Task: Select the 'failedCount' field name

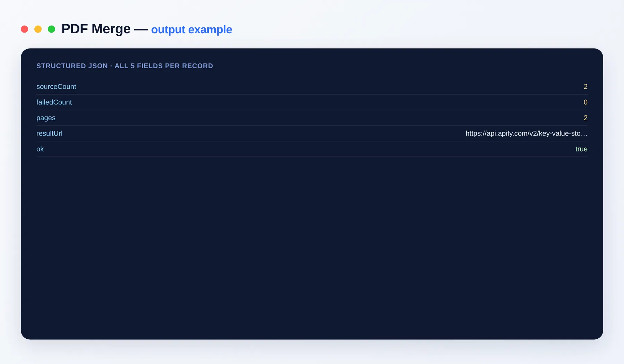Action: pyautogui.click(x=54, y=102)
